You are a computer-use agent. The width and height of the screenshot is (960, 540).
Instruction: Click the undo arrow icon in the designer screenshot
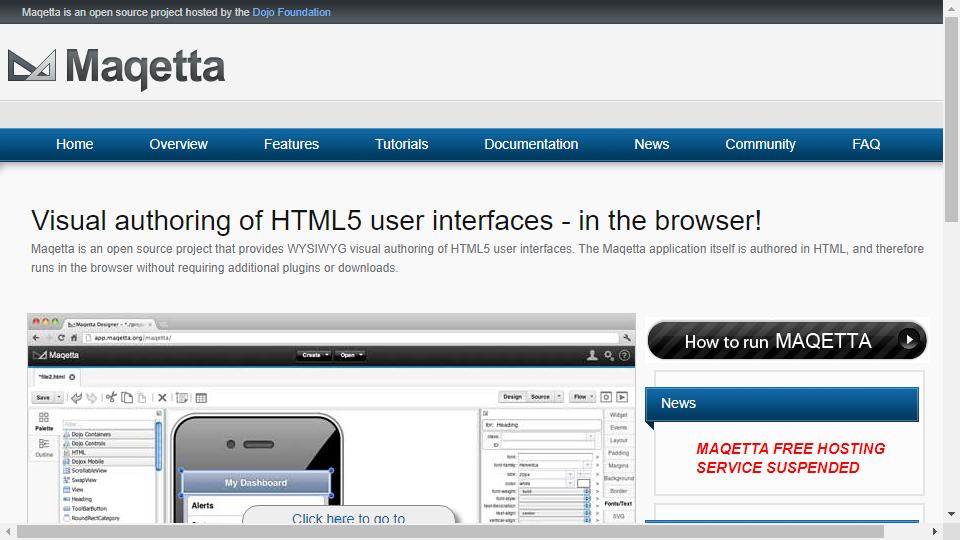77,397
